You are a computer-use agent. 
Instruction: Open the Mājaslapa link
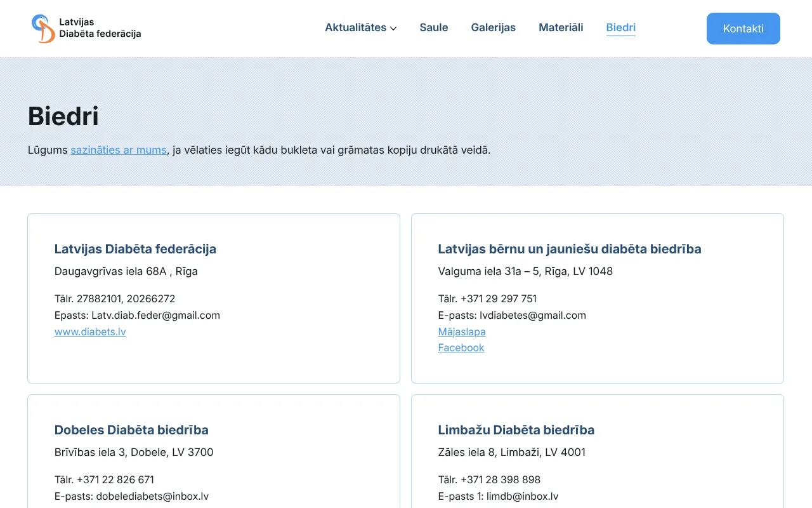(462, 331)
